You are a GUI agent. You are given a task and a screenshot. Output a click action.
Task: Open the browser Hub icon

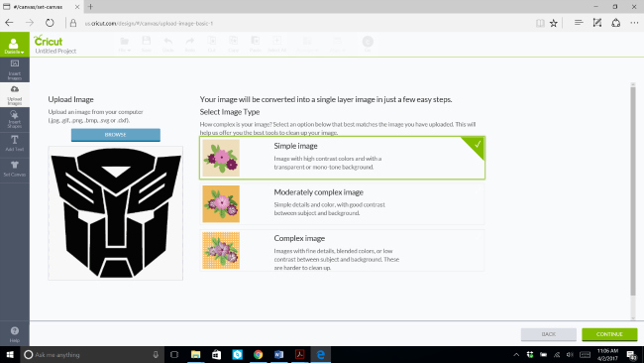[x=579, y=23]
